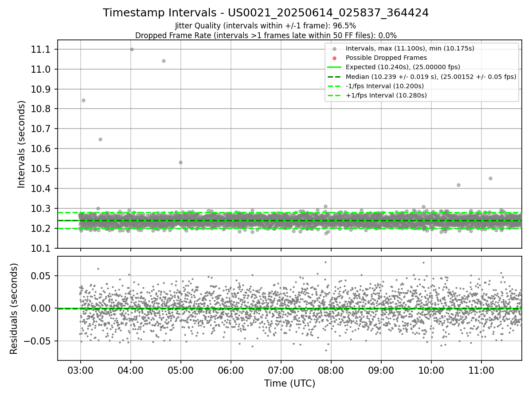Click the '−0.05' residuals axis tick label
This screenshot has height=399, width=532.
(36, 341)
